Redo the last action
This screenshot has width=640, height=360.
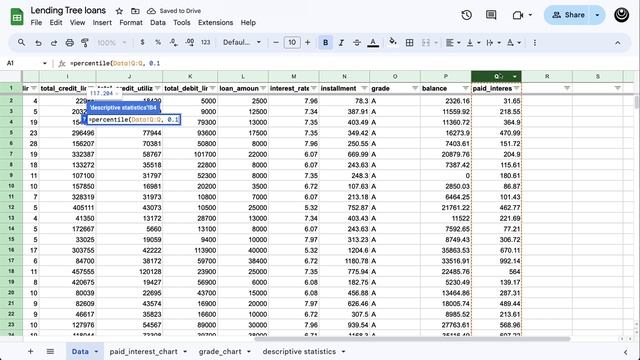(x=53, y=42)
